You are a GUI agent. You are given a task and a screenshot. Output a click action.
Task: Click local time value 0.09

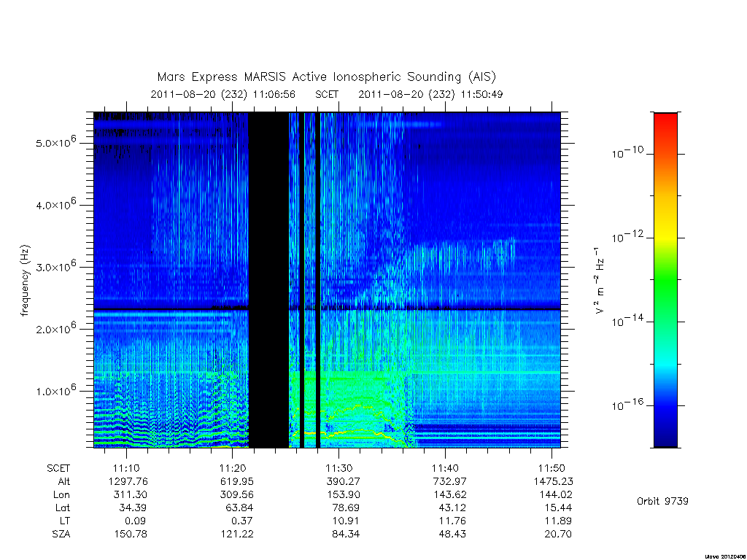135,521
